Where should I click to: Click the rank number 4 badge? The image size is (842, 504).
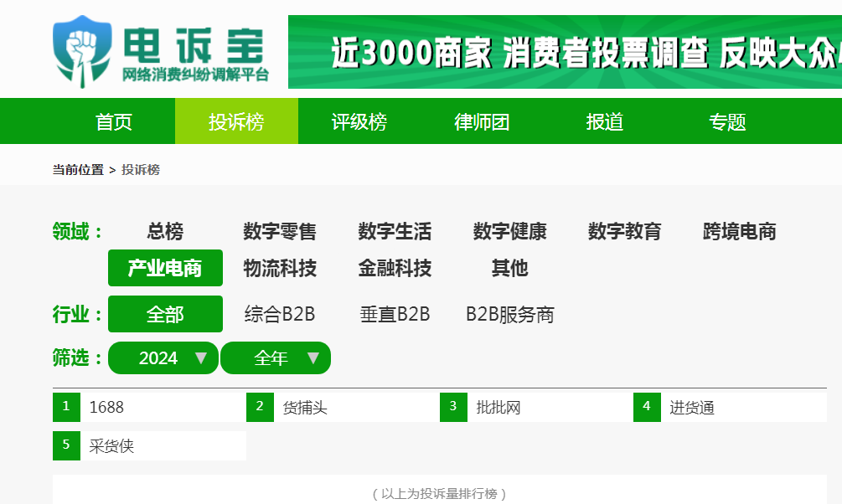(x=647, y=407)
